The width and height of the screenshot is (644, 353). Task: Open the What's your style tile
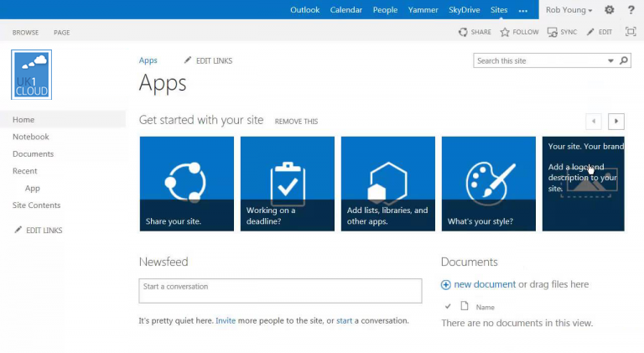click(489, 184)
